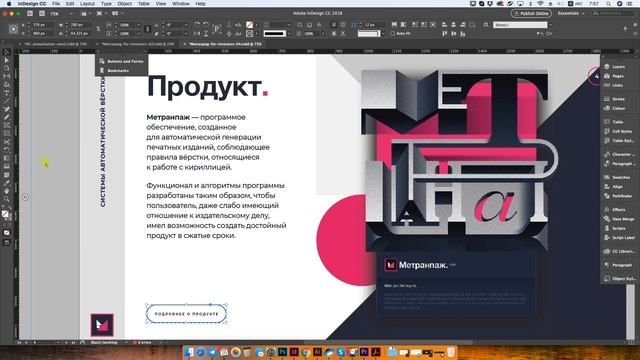Open Spotlight search in menu bar
640x360 pixels.
(608, 3)
